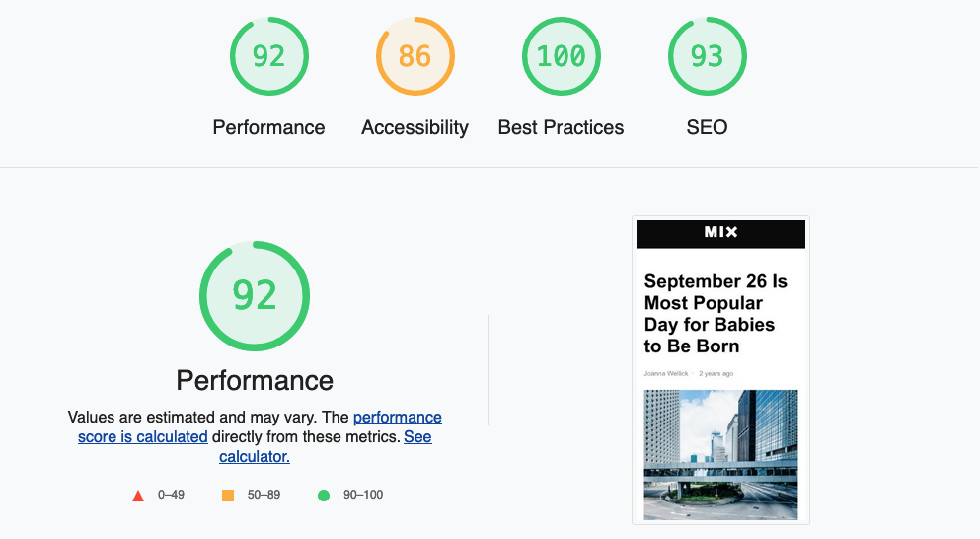Click the 0–49 score range label

pos(171,495)
